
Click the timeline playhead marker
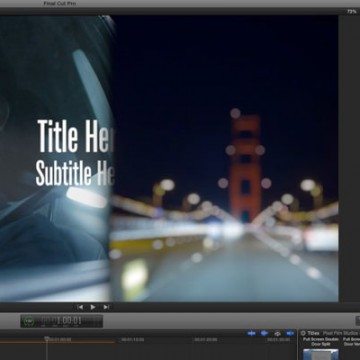(47, 339)
